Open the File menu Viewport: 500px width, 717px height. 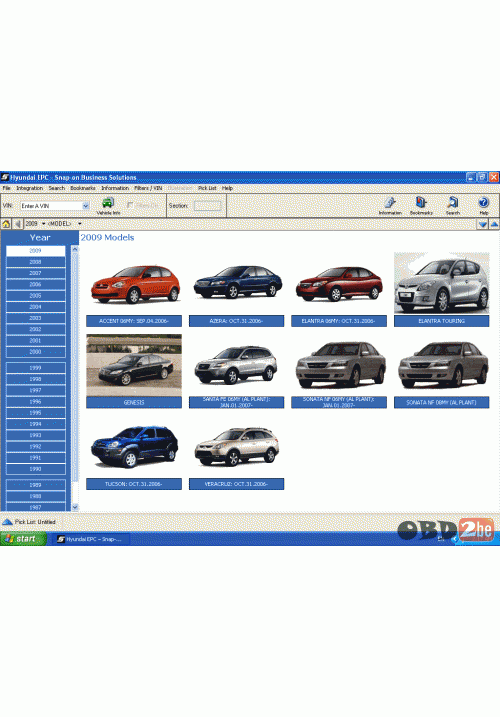pos(6,188)
